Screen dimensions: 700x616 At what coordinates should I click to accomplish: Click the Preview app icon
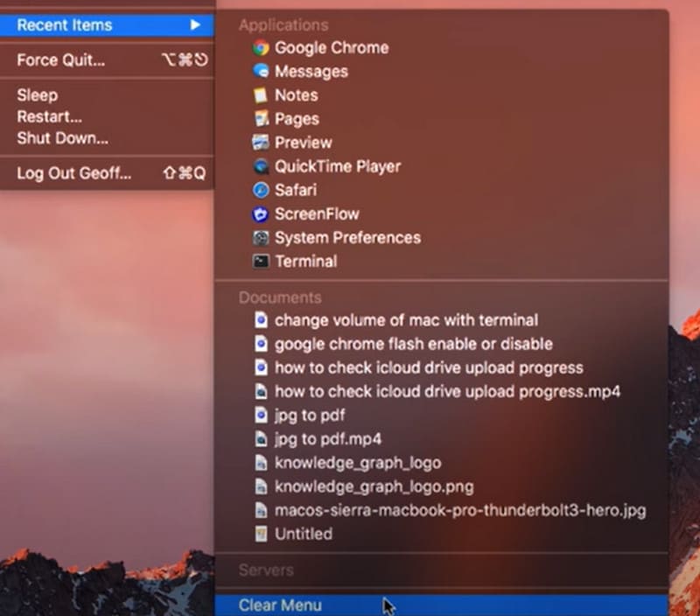pyautogui.click(x=261, y=143)
